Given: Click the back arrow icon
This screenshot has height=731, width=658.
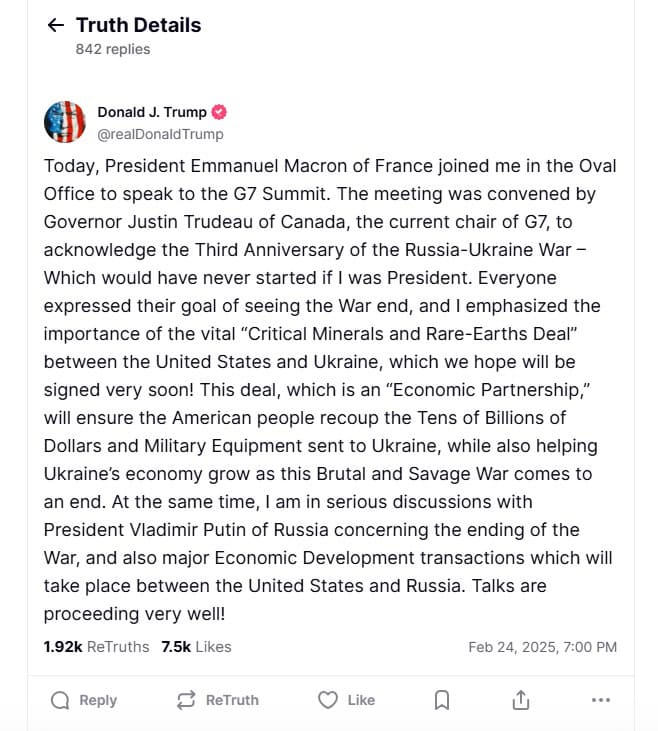Looking at the screenshot, I should [56, 26].
